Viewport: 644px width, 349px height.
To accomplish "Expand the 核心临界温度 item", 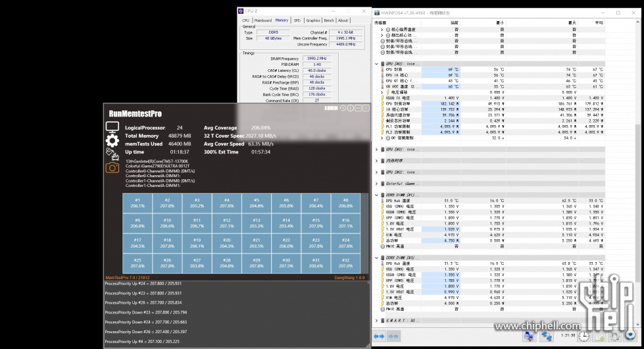I will [382, 30].
